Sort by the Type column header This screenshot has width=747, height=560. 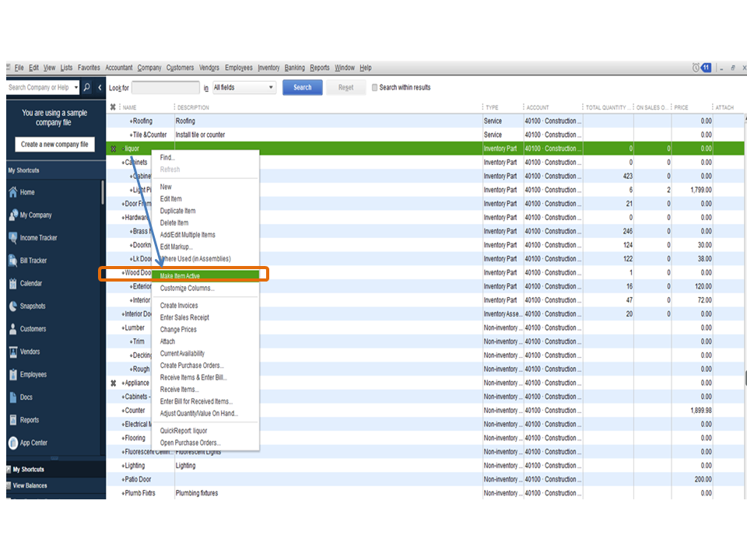click(492, 107)
